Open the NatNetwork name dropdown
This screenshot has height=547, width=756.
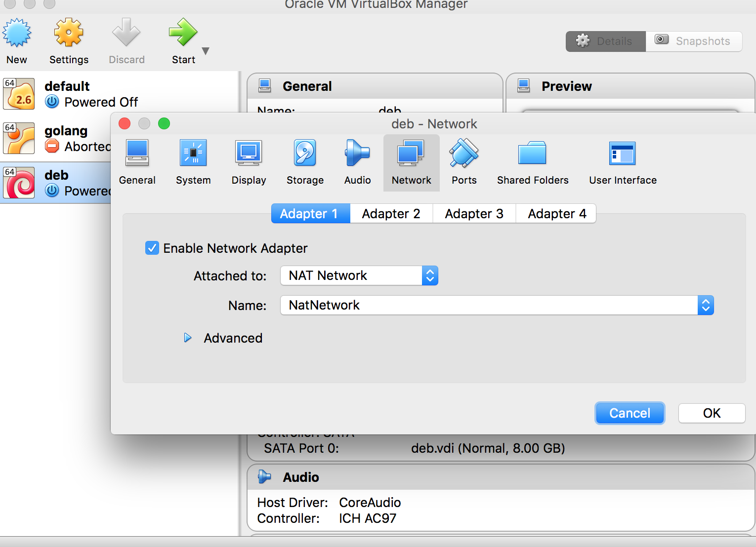coord(497,305)
